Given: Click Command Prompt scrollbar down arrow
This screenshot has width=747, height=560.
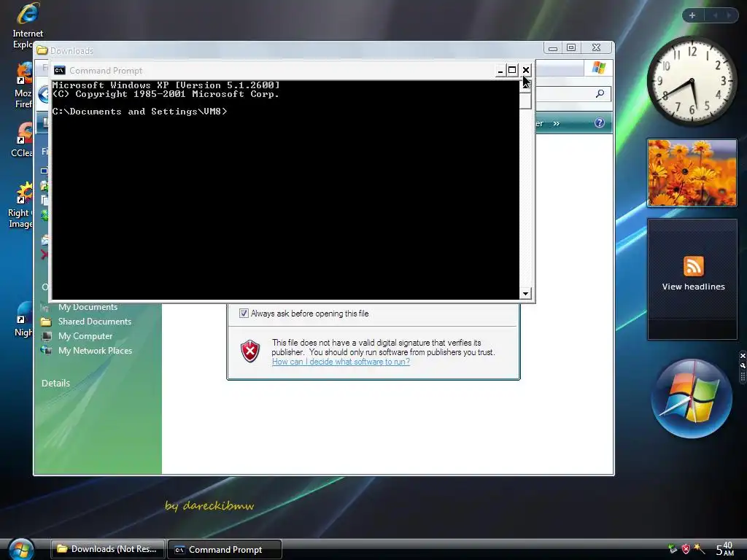Looking at the screenshot, I should click(525, 294).
